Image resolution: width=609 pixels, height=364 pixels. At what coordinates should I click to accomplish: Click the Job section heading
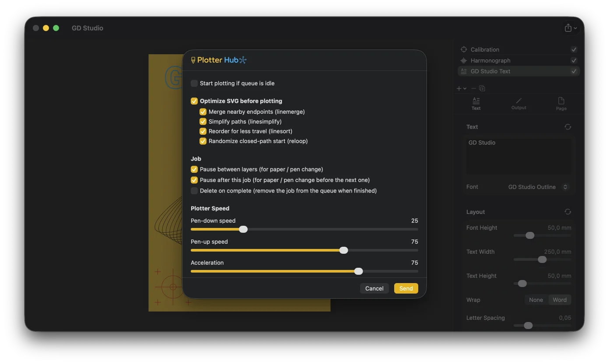click(196, 159)
